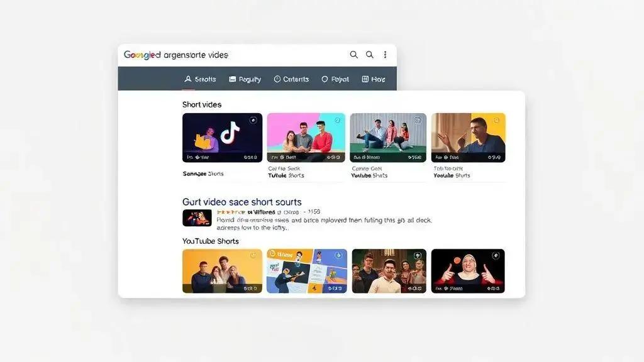This screenshot has width=644, height=362.
Task: Click the small thumbnail beside the search result
Action: click(x=196, y=218)
